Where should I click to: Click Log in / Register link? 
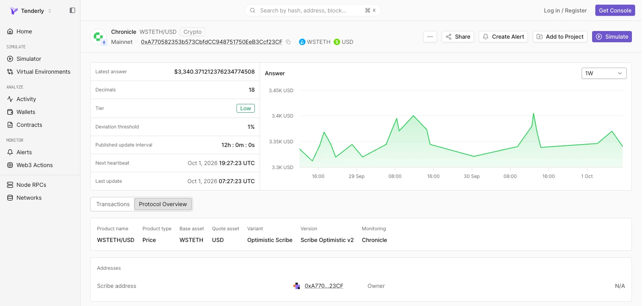pos(565,10)
